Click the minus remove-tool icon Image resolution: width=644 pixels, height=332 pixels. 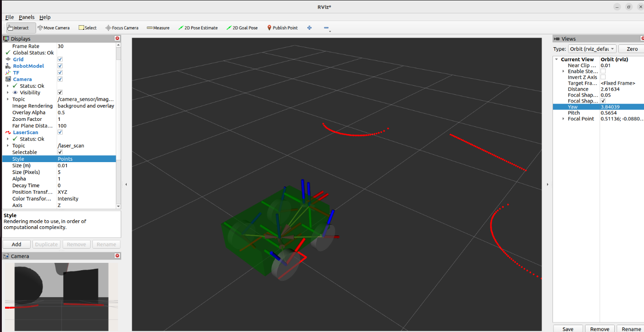point(327,28)
